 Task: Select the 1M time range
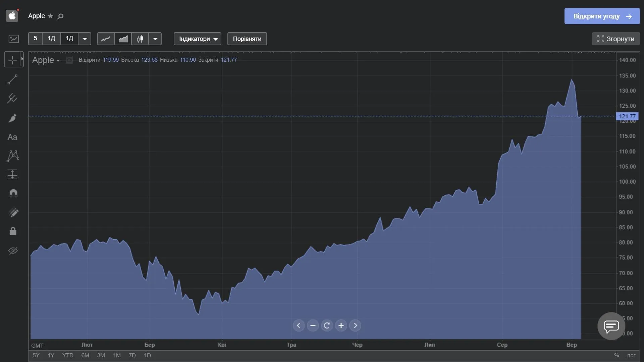pos(117,355)
